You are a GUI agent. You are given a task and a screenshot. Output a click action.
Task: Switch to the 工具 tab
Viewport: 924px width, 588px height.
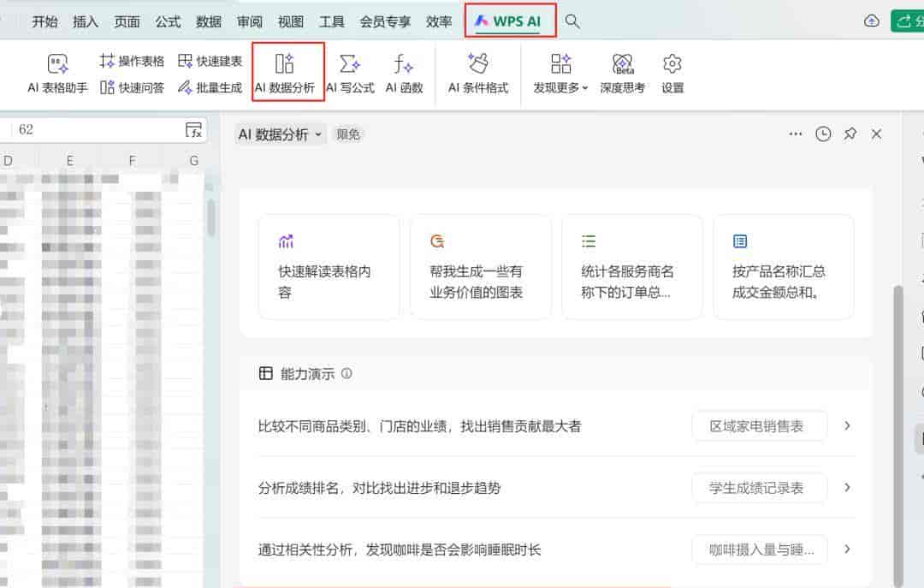tap(332, 21)
